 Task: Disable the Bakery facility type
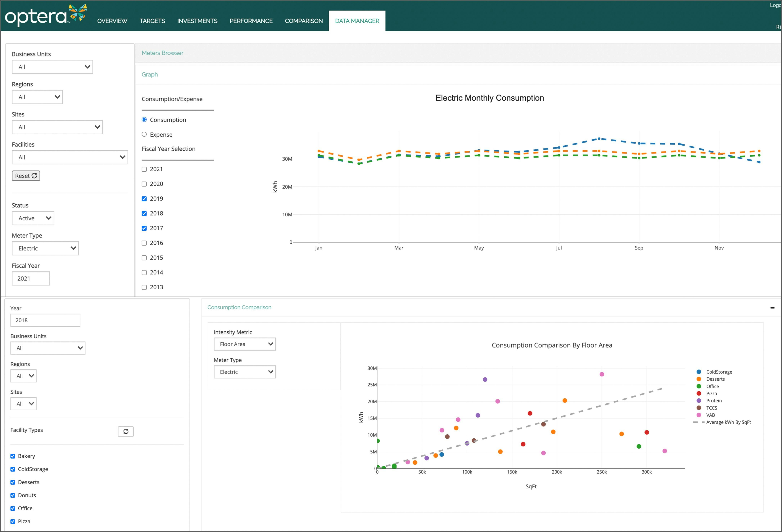[x=13, y=456]
